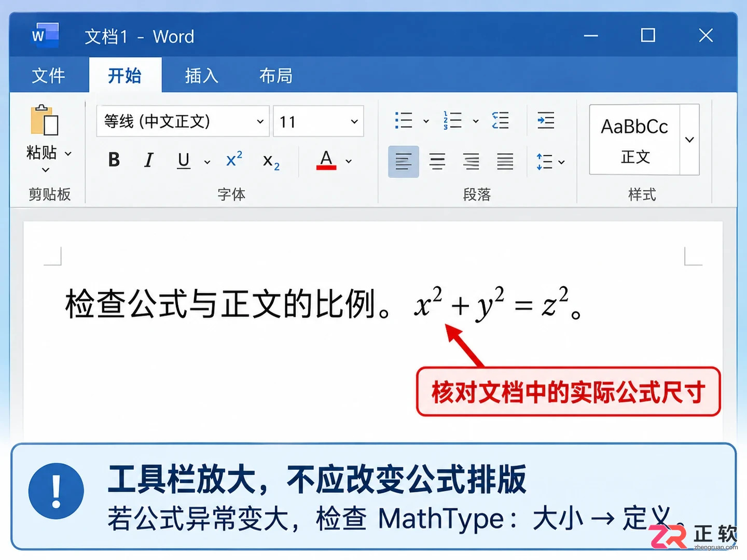
Task: Click the equation x² + y² = z²
Action: [x=491, y=303]
